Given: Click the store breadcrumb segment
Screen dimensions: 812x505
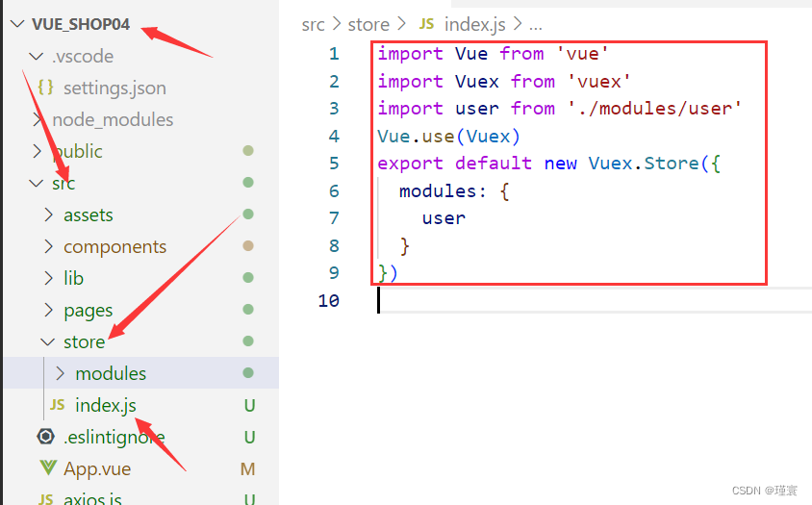Looking at the screenshot, I should [x=368, y=24].
